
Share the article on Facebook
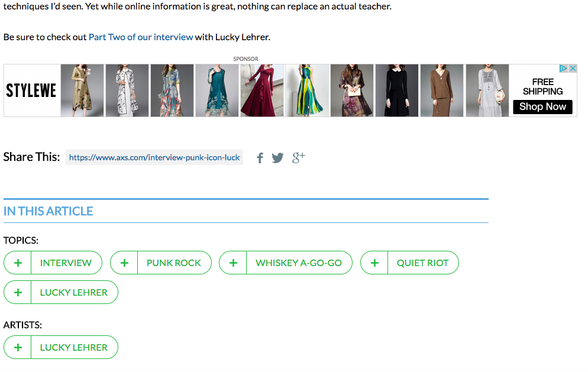pos(260,158)
